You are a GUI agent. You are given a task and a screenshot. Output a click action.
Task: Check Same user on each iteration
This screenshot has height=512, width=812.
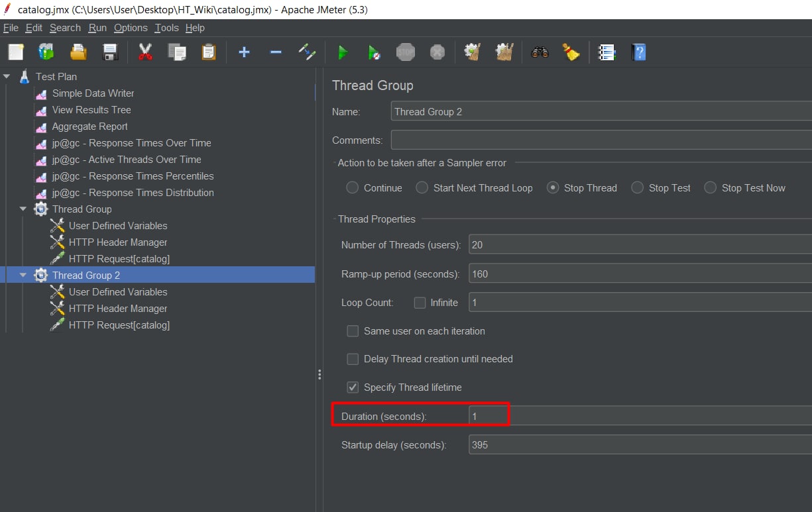[x=353, y=331]
